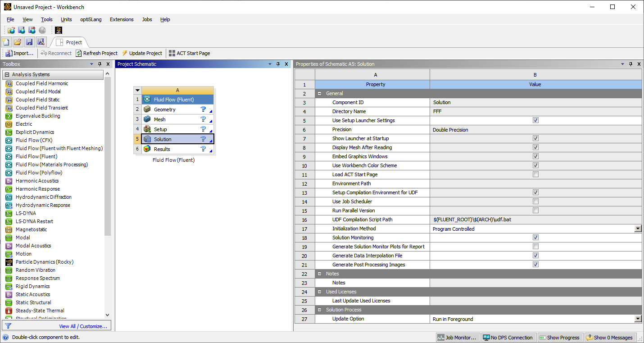The width and height of the screenshot is (644, 343).
Task: Select Eigenvalue Buckling analysis system
Action: click(x=38, y=116)
